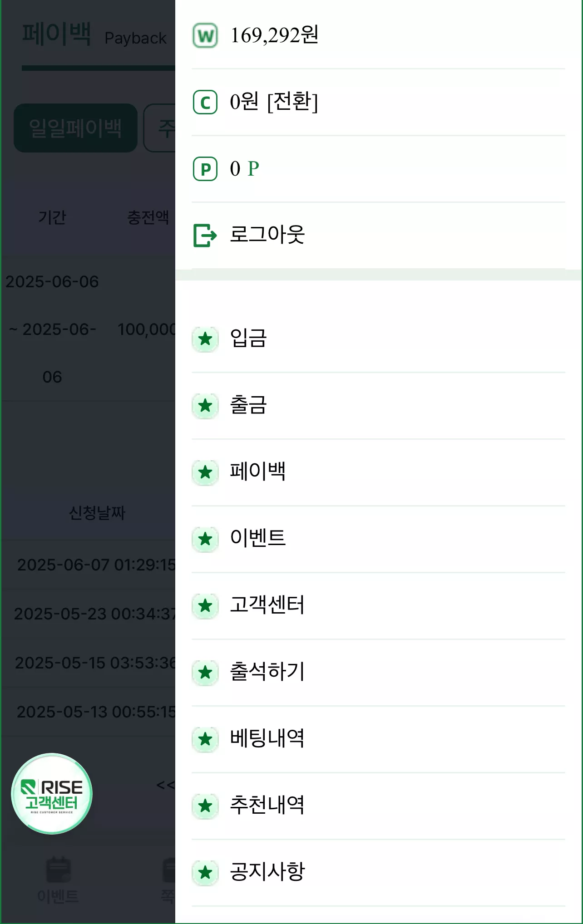Screen dimensions: 583x924
Task: Click the << previous page button
Action: click(x=165, y=785)
